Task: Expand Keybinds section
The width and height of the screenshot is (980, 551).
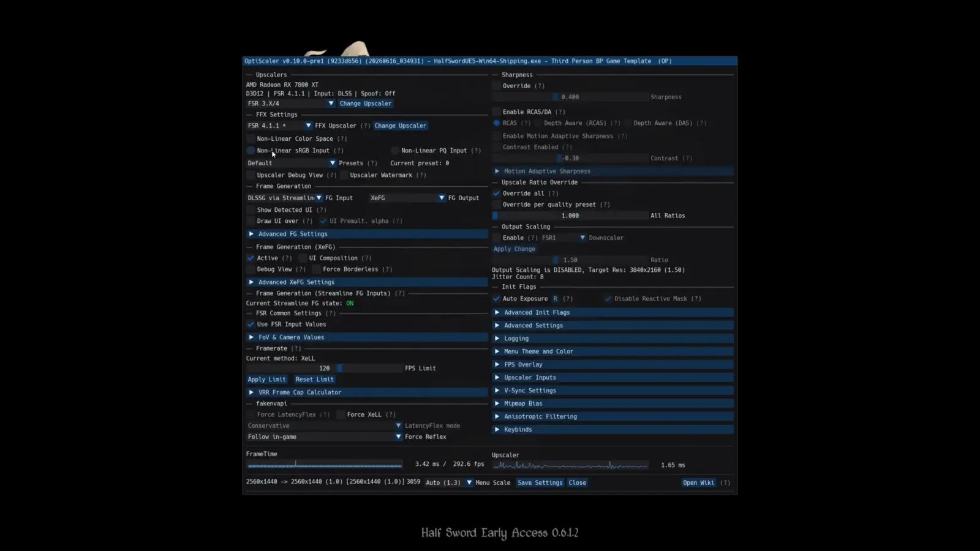Action: (x=612, y=430)
